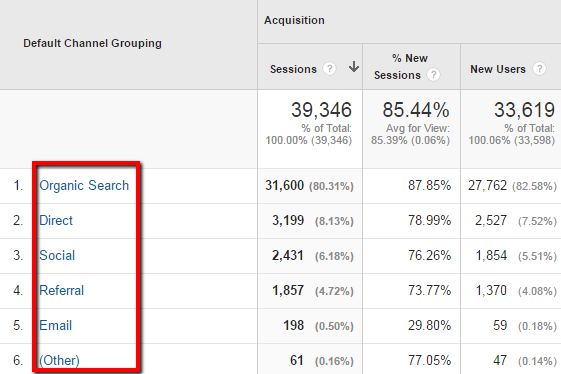Click Default Channel Grouping header
Viewport: 561px width, 374px height.
click(x=92, y=43)
